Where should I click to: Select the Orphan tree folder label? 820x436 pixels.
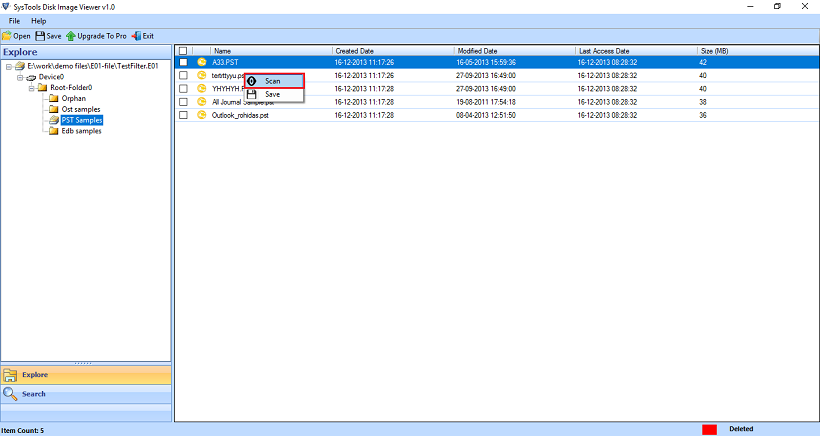(x=74, y=98)
